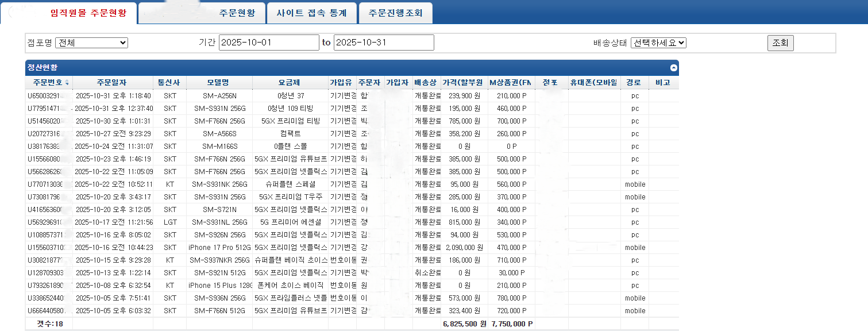
Task: Click the 경로 column header
Action: (x=634, y=83)
